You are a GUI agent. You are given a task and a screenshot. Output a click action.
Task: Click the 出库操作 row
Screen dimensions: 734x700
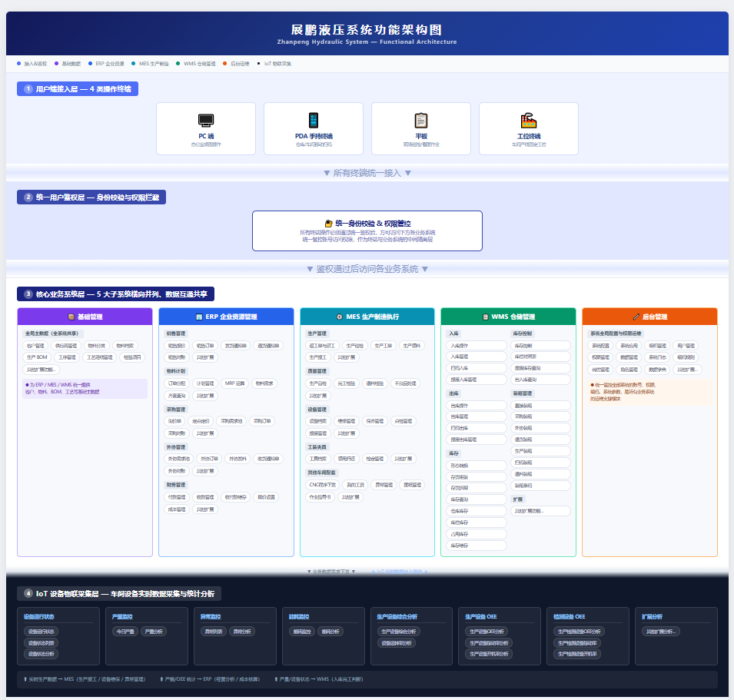pyautogui.click(x=477, y=406)
